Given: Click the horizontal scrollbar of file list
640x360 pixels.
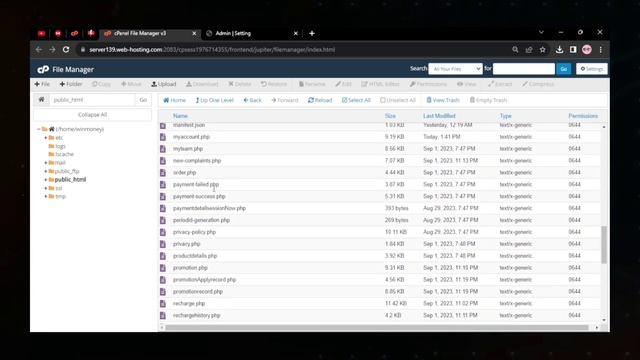Looking at the screenshot, I should tap(377, 327).
